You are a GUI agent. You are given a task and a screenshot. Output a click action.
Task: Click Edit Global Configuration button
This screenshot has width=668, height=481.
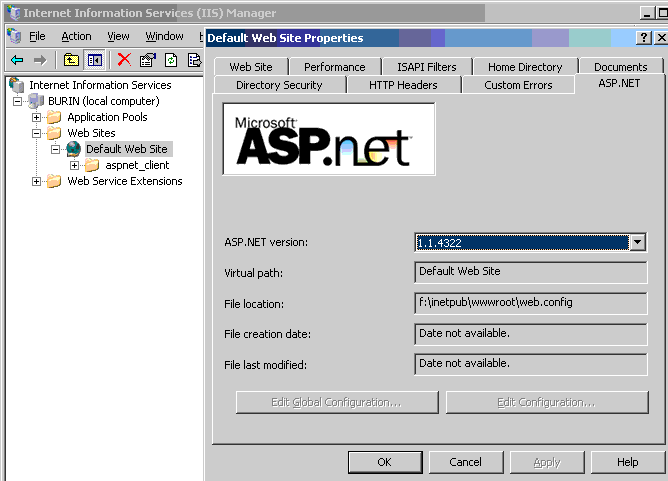(337, 402)
